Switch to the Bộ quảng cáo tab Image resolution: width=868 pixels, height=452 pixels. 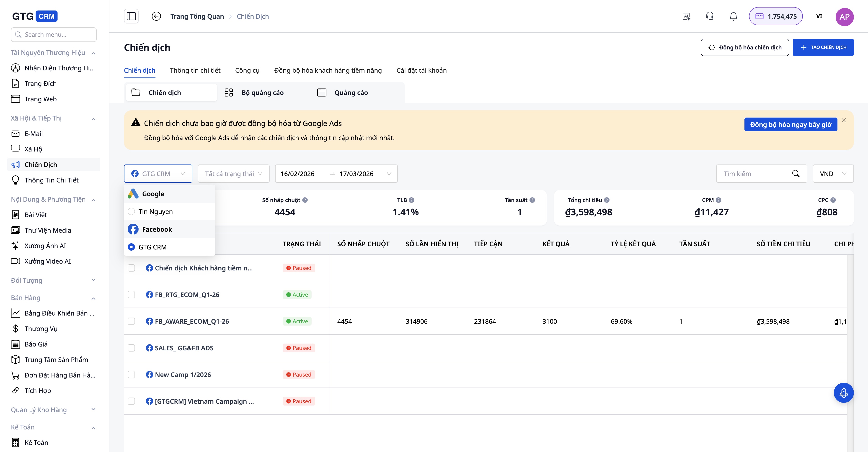263,93
